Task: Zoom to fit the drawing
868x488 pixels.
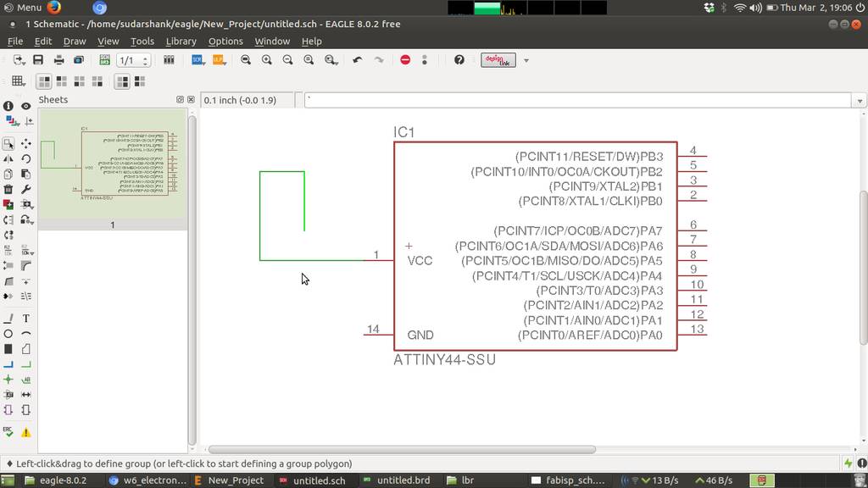Action: [246, 60]
